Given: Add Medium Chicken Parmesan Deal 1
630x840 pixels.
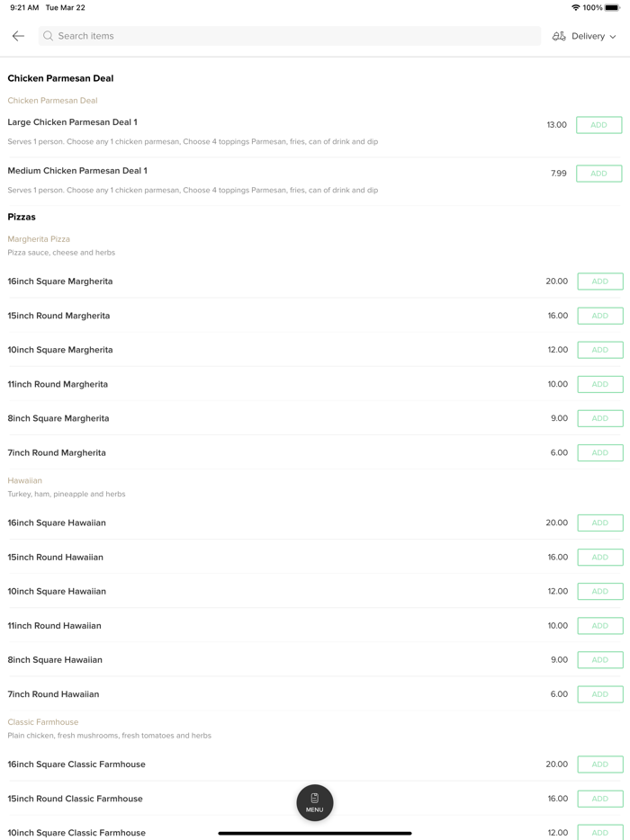Looking at the screenshot, I should click(x=598, y=174).
